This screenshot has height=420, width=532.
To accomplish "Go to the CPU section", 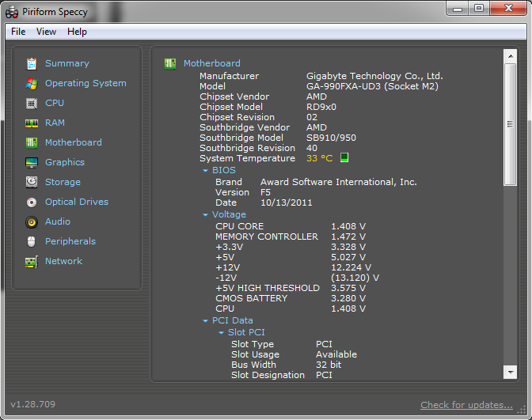I will click(55, 103).
